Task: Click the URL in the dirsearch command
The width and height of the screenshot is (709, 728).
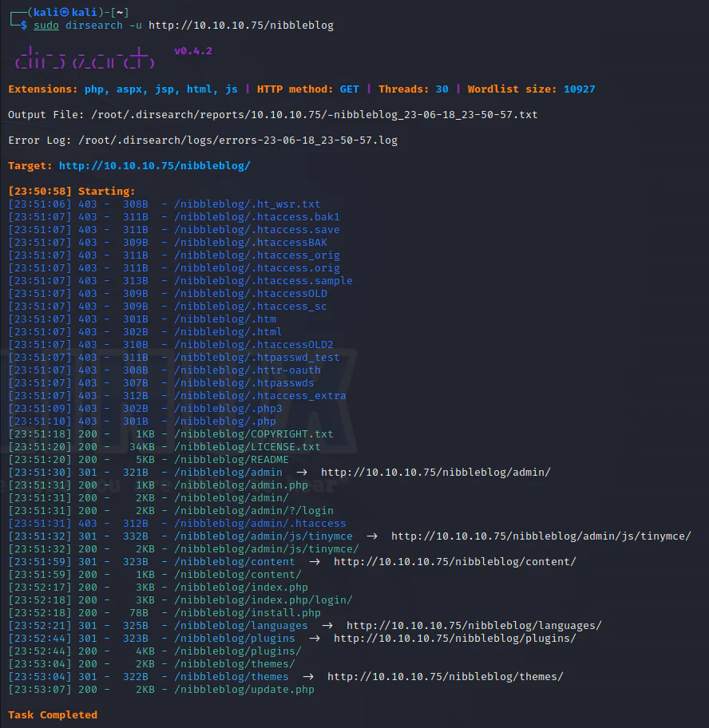Action: click(241, 25)
